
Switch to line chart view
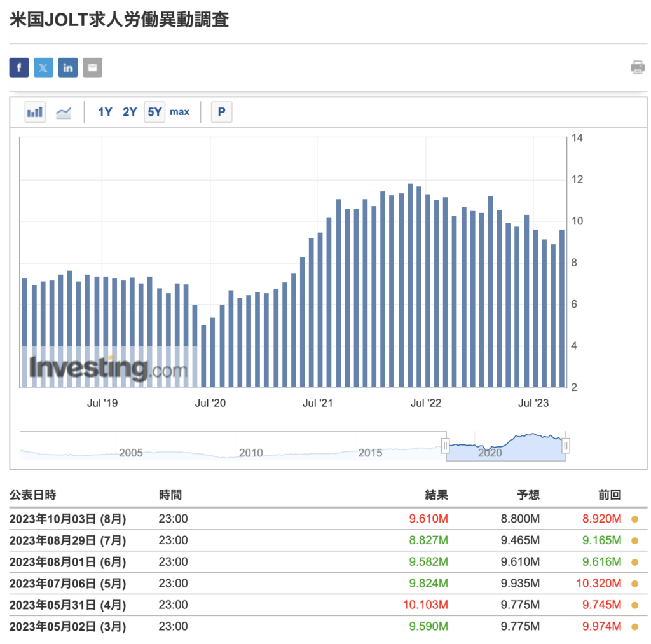pos(64,112)
